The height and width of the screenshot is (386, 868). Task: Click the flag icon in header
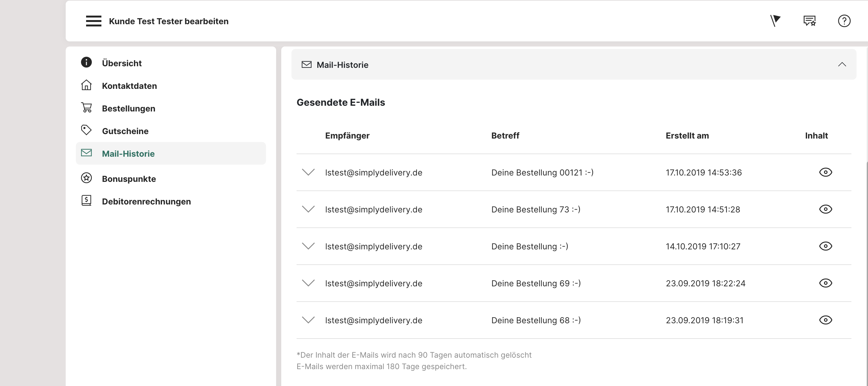coord(775,21)
